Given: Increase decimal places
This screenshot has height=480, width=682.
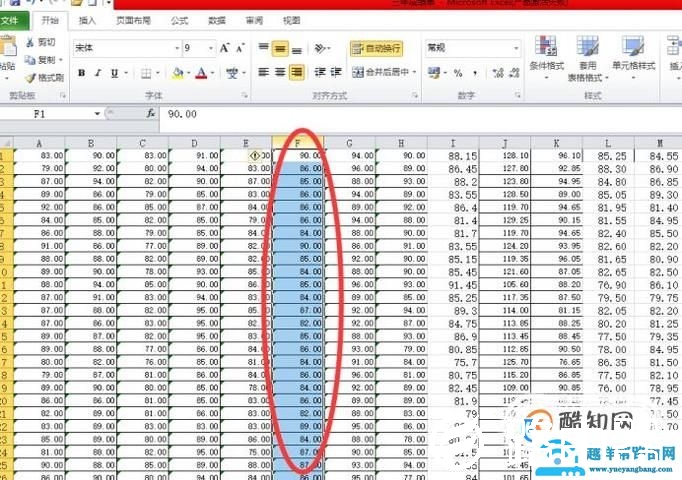Looking at the screenshot, I should point(498,73).
